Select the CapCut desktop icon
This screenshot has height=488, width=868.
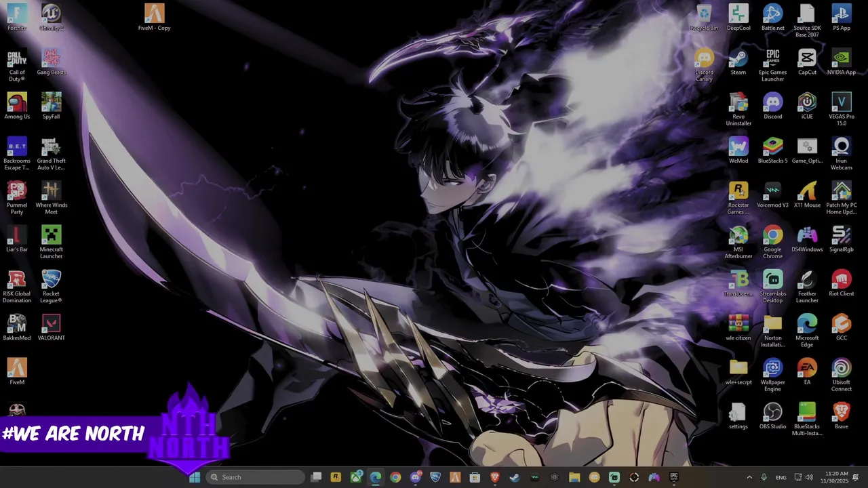807,62
